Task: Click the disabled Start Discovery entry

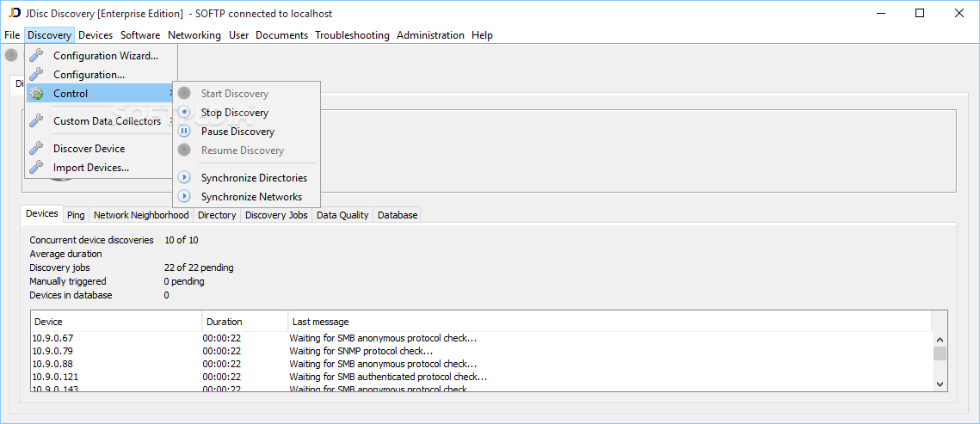Action: 246,94
